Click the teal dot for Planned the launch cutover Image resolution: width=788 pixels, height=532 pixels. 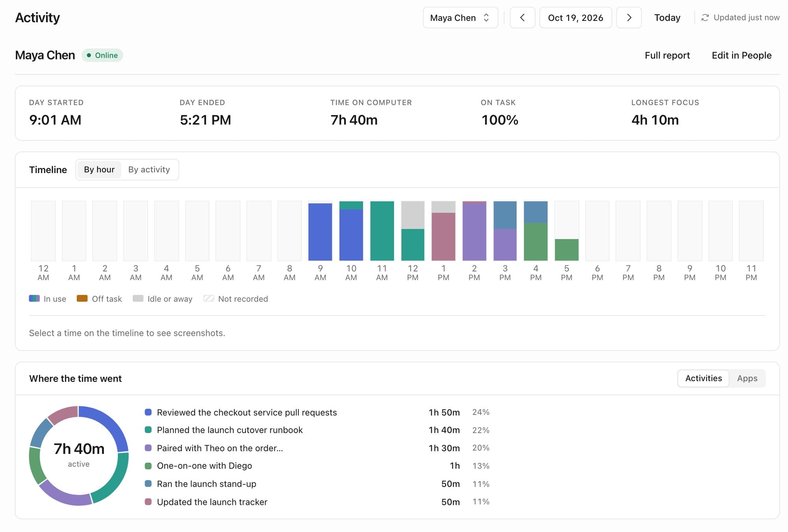point(148,430)
